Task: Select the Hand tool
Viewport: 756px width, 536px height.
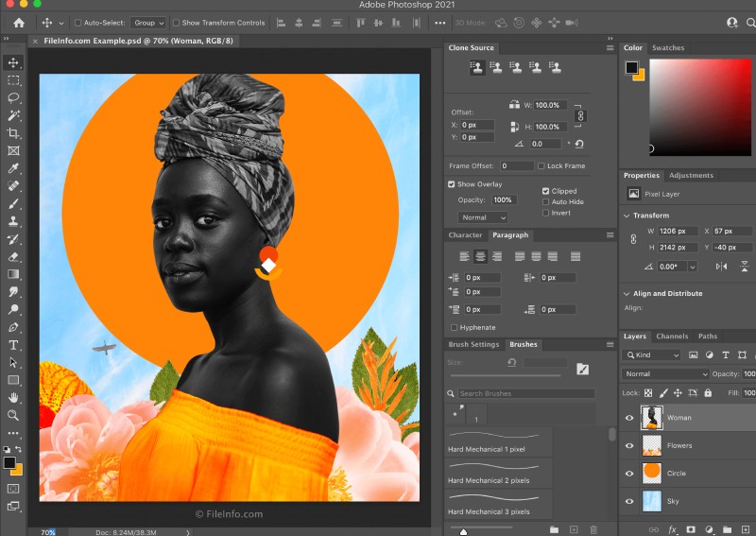Action: point(13,398)
